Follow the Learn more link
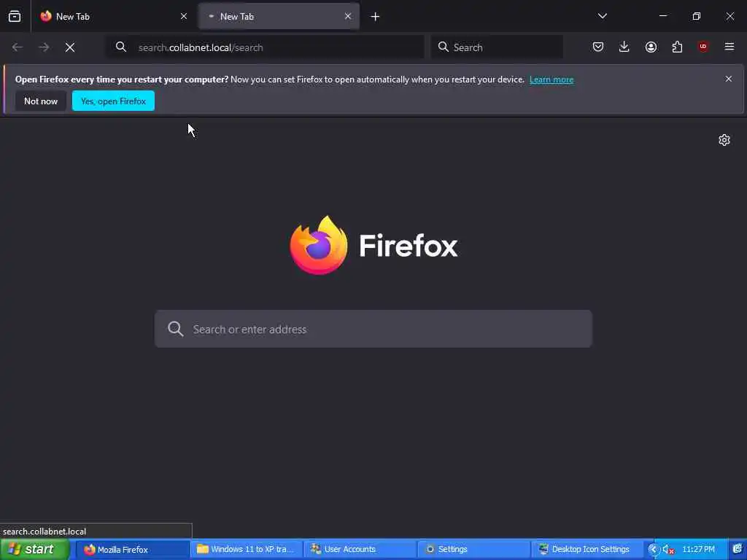The image size is (747, 560). [551, 79]
